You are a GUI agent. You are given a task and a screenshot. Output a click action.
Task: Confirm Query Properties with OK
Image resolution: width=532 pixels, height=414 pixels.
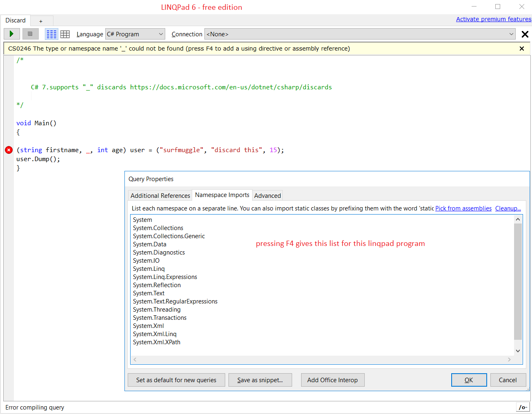click(469, 380)
